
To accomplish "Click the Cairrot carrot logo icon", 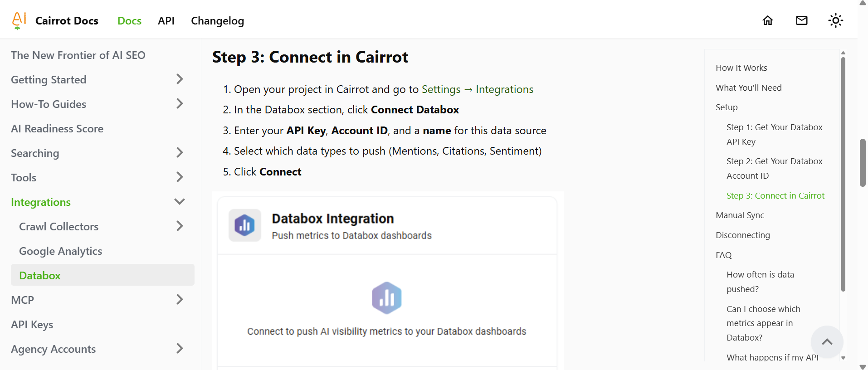I will point(19,20).
